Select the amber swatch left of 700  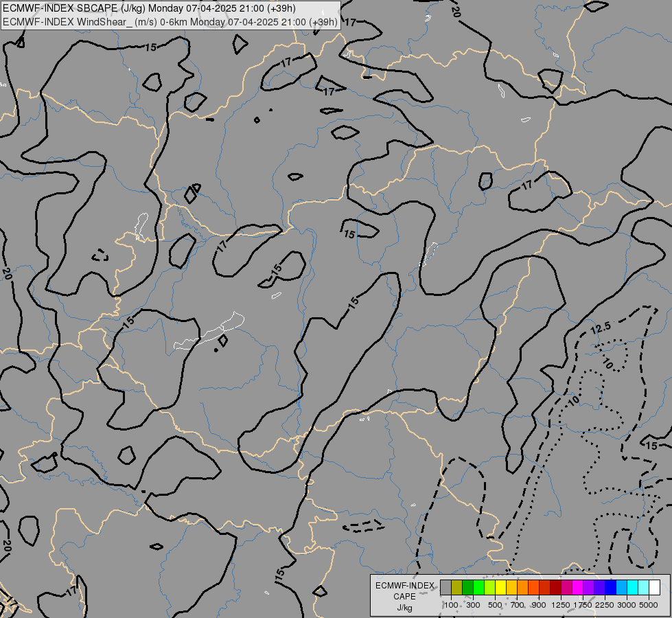click(511, 587)
